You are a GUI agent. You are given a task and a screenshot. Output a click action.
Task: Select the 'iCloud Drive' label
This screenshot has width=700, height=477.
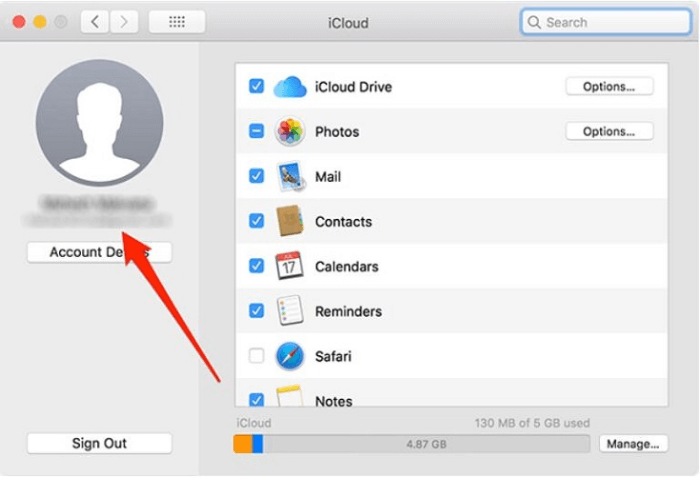(x=354, y=87)
